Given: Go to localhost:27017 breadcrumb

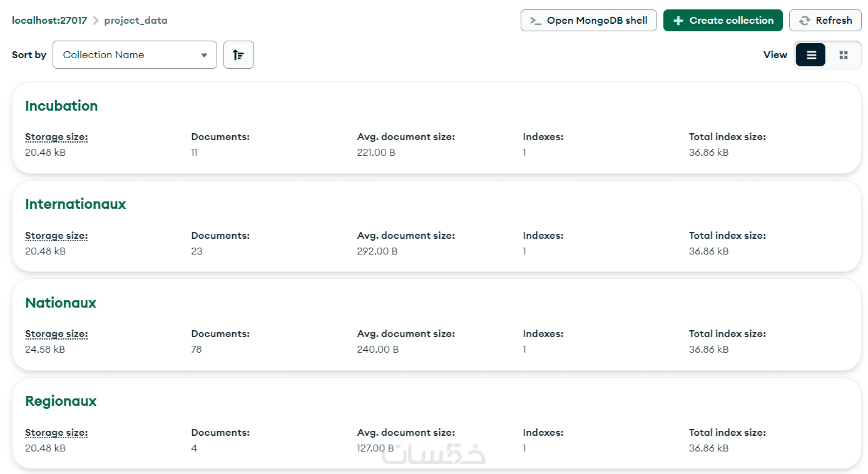Looking at the screenshot, I should click(49, 21).
